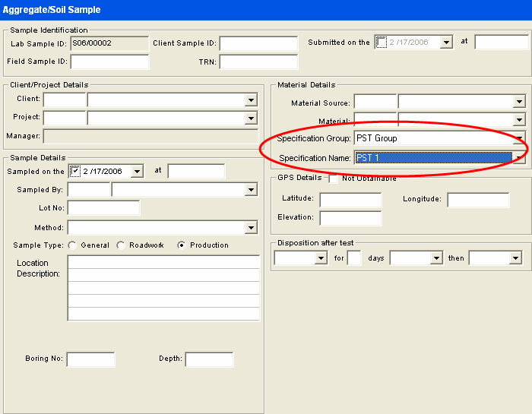The width and height of the screenshot is (532, 414).
Task: Open the first Disposition after test dropdown
Action: (x=320, y=258)
